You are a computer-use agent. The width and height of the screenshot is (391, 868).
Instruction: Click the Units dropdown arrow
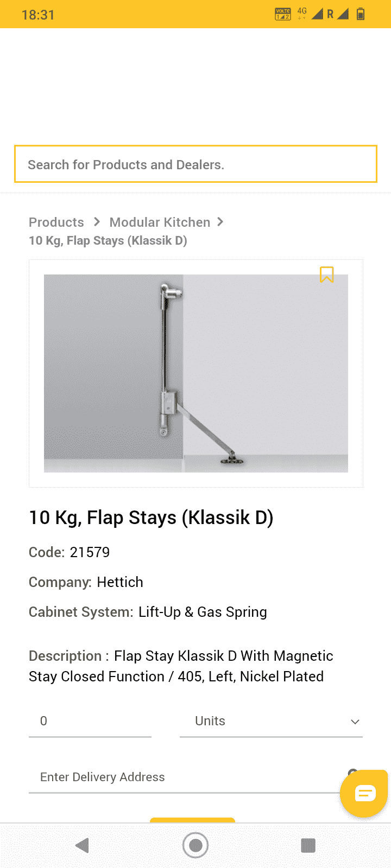tap(355, 722)
